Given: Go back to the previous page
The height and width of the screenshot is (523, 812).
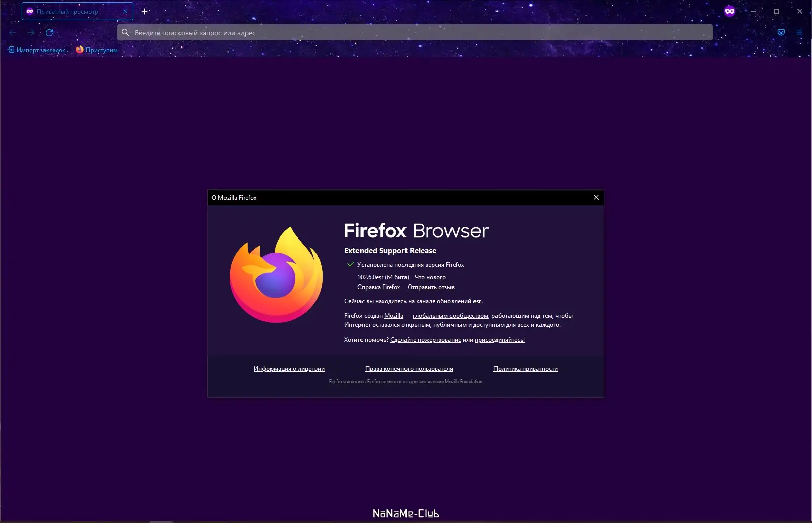Looking at the screenshot, I should pos(13,33).
